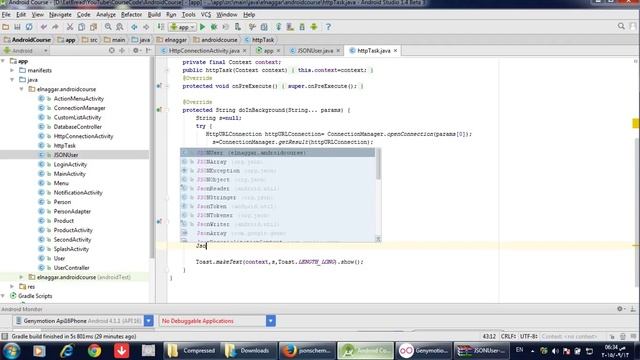Open the Genymotion device selector dropdown
The height and width of the screenshot is (360, 640).
click(x=149, y=321)
